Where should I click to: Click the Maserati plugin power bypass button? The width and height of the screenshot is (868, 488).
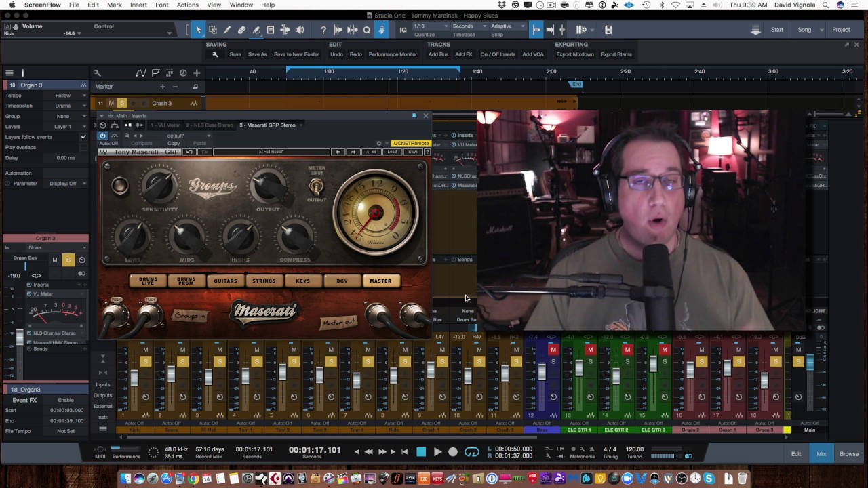pyautogui.click(x=103, y=136)
